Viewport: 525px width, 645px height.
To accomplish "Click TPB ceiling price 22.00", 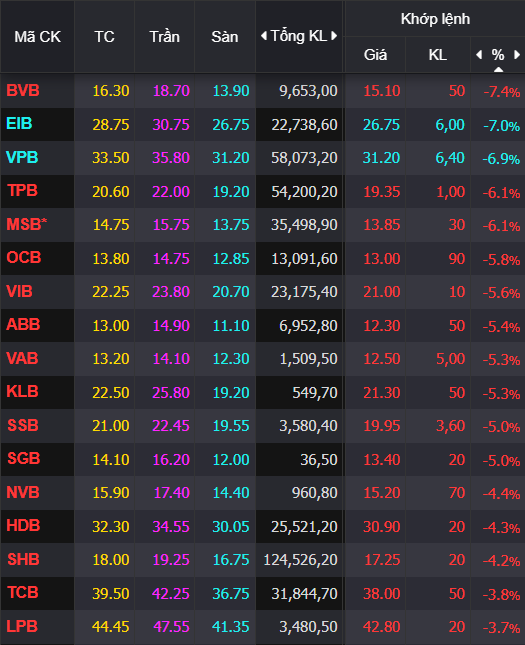I will tap(171, 192).
